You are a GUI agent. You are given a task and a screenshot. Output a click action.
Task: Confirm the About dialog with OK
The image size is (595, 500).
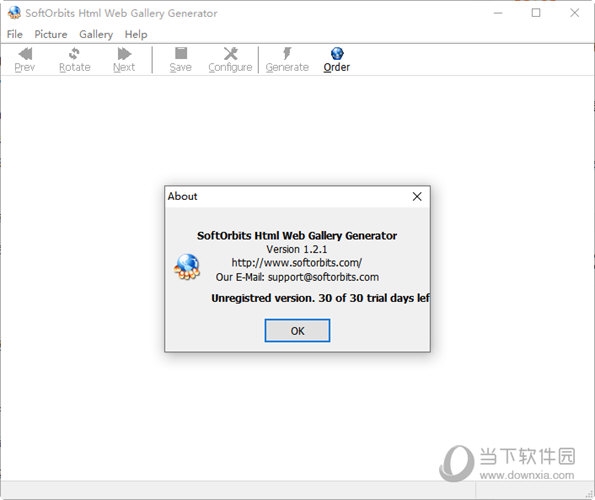click(x=297, y=331)
